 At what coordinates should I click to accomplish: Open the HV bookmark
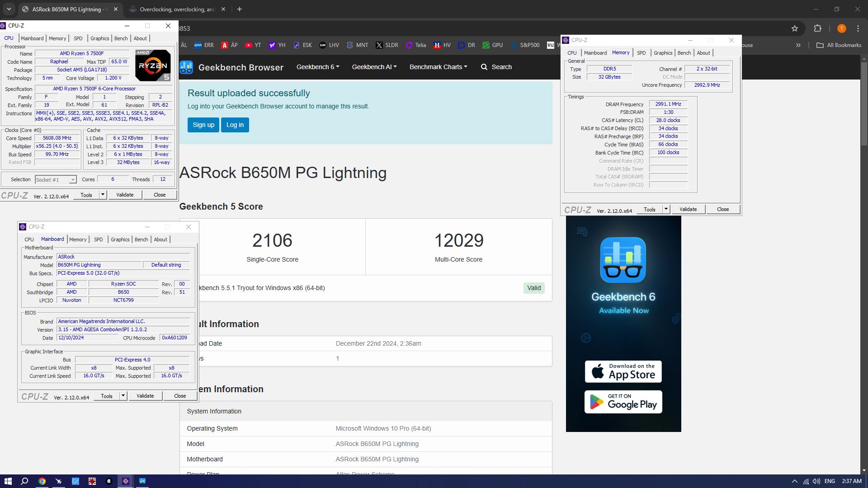tap(442, 45)
